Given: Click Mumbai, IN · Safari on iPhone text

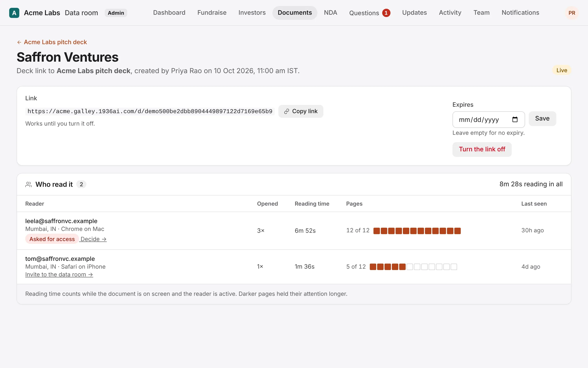Looking at the screenshot, I should click(65, 267).
